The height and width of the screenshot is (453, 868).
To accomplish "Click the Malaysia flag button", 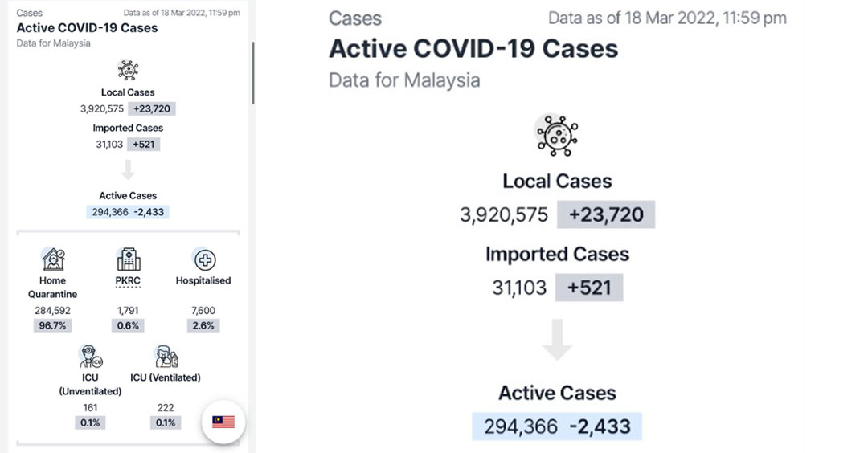I will 223,422.
